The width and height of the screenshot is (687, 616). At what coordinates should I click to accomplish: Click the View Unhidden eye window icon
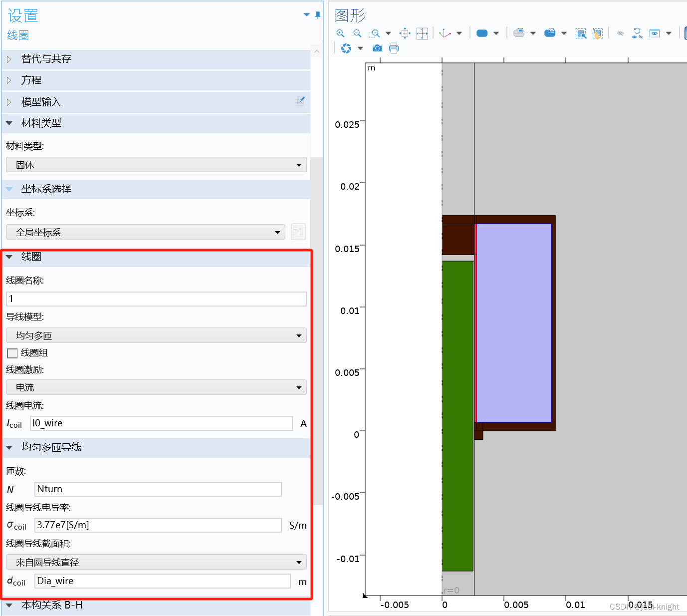coord(655,33)
